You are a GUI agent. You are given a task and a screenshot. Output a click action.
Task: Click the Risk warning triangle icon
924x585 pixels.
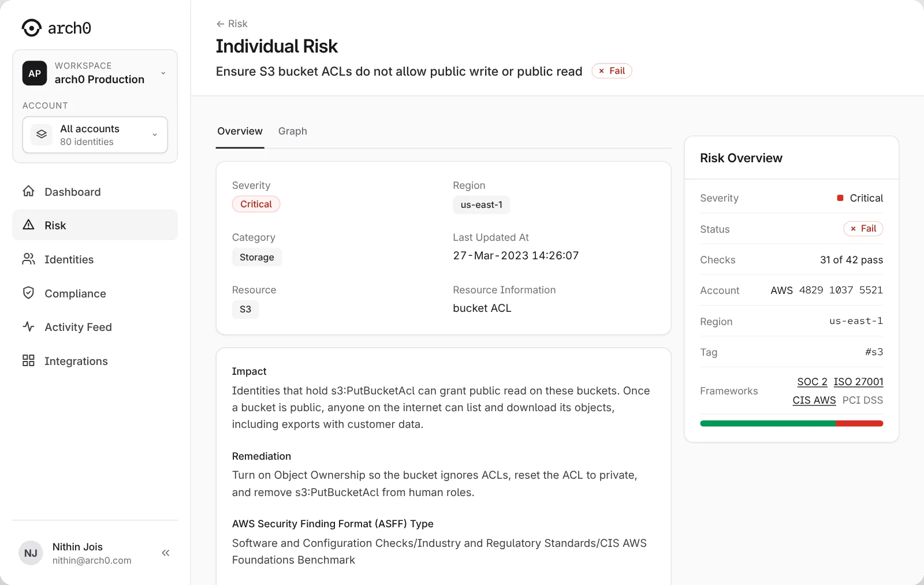(28, 225)
